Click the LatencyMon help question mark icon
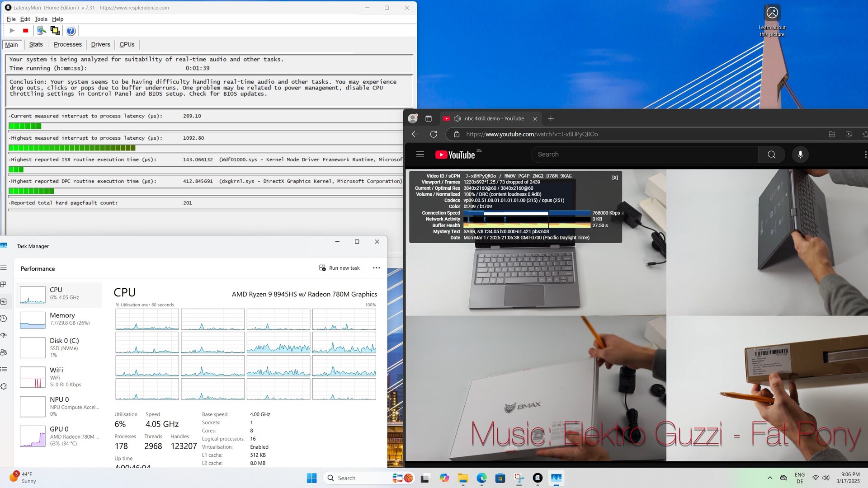Viewport: 868px width, 488px height. [71, 31]
